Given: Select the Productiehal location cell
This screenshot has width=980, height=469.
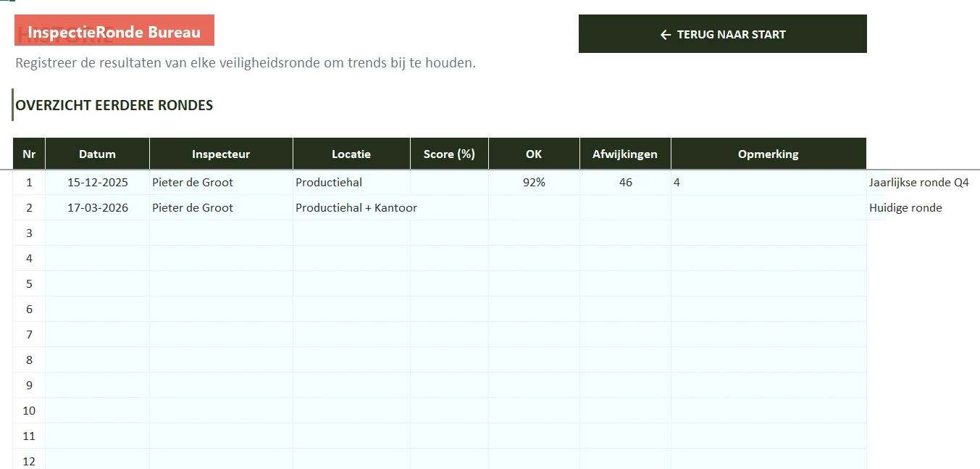Looking at the screenshot, I should click(x=351, y=183).
